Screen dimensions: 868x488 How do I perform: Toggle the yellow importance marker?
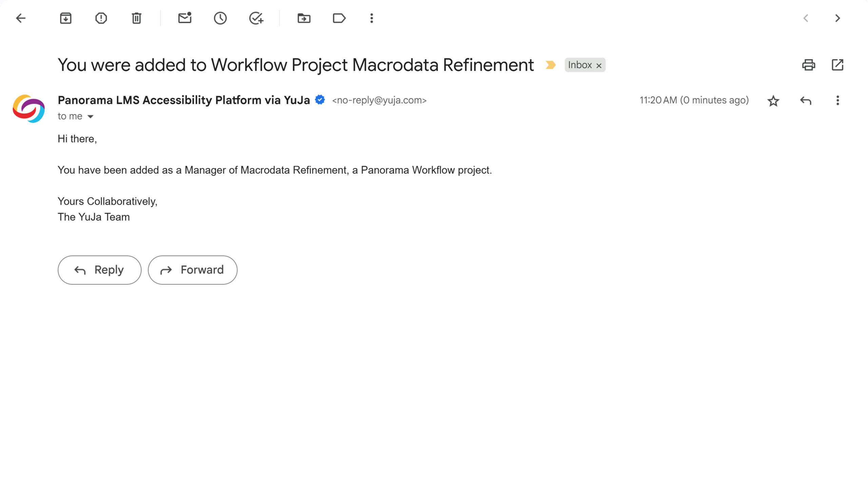[x=550, y=65]
